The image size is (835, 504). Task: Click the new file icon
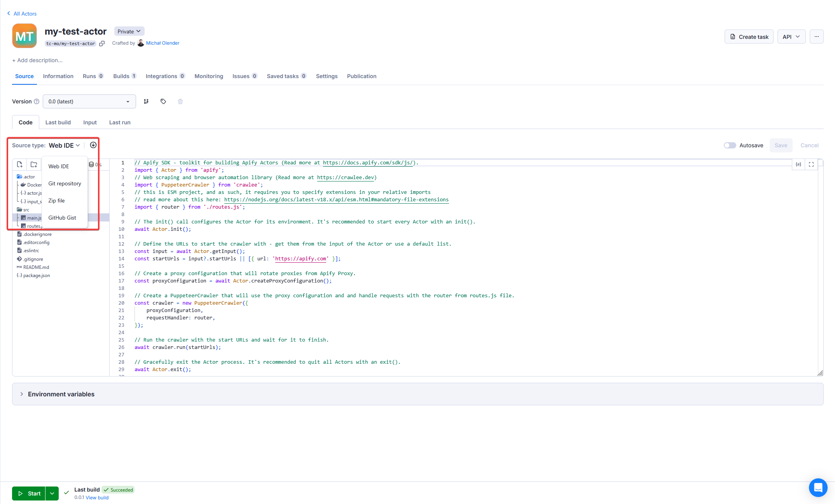[19, 164]
